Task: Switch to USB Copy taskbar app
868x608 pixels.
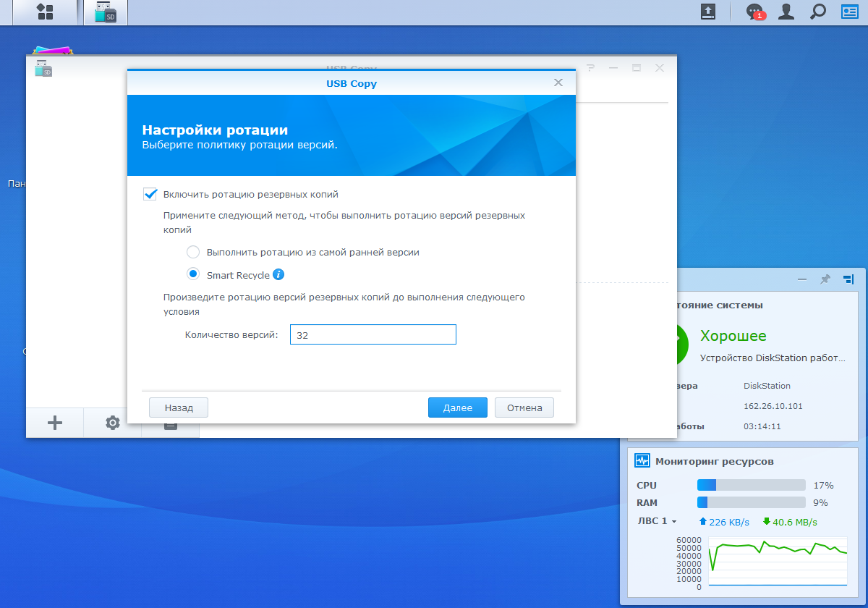Action: [x=106, y=12]
